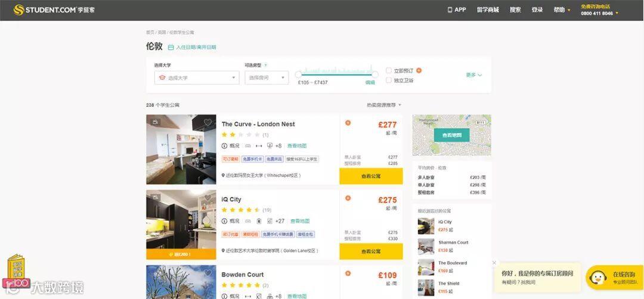Click the orange badge icon beside £109
This screenshot has width=644, height=299.
(348, 273)
